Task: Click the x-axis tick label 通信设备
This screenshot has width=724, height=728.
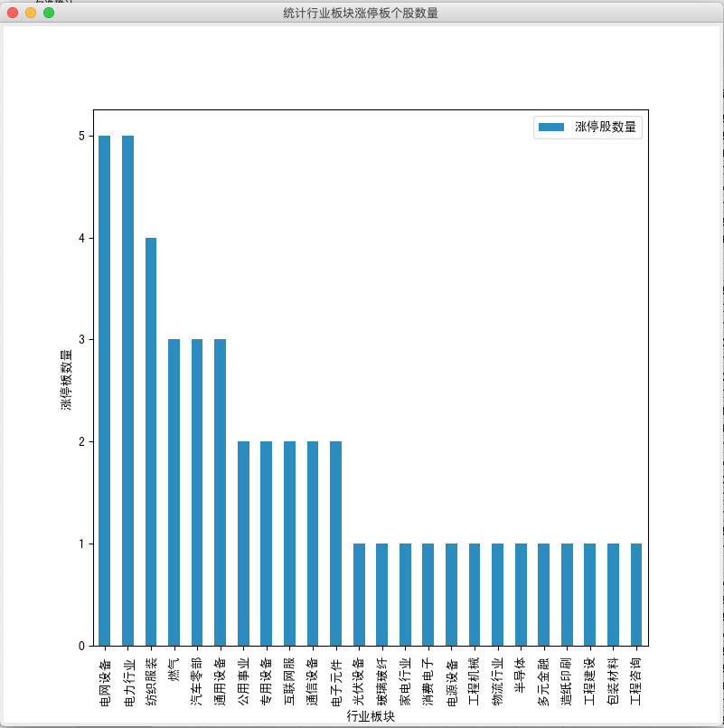Action: click(314, 682)
